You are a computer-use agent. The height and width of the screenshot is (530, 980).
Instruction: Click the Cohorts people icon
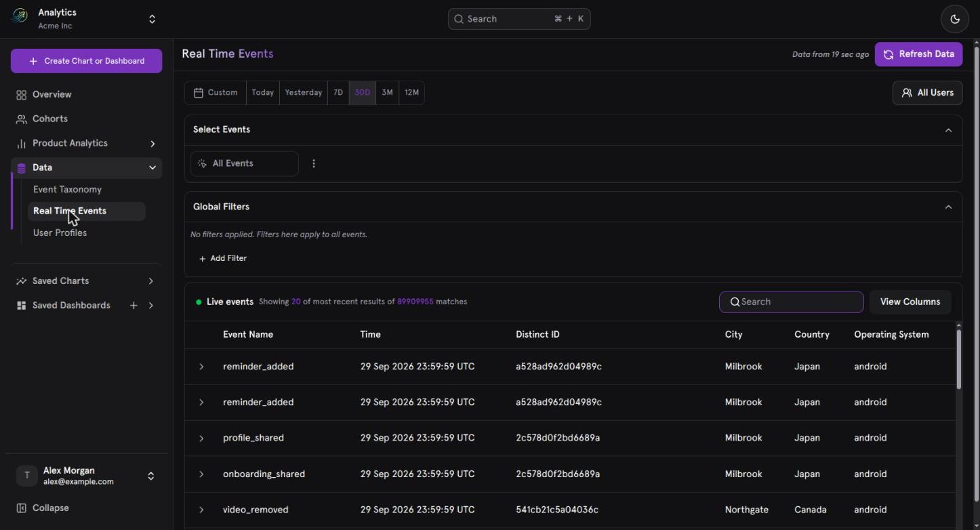(x=22, y=119)
